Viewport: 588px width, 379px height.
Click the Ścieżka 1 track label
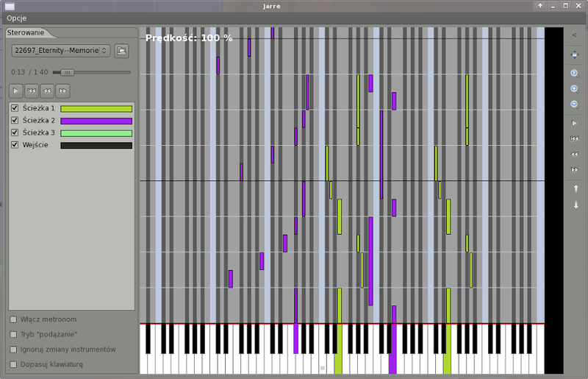pyautogui.click(x=39, y=108)
